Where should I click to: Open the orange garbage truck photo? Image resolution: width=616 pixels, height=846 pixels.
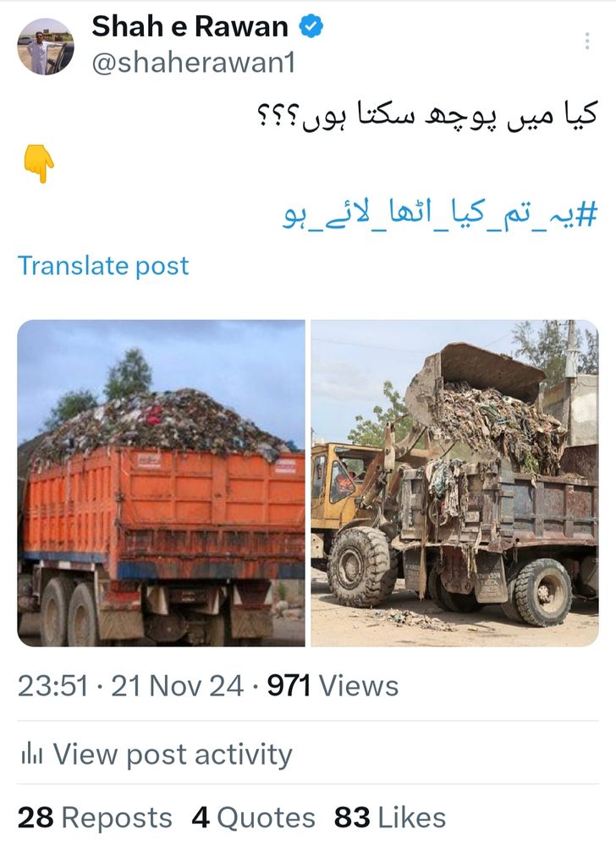(x=162, y=483)
